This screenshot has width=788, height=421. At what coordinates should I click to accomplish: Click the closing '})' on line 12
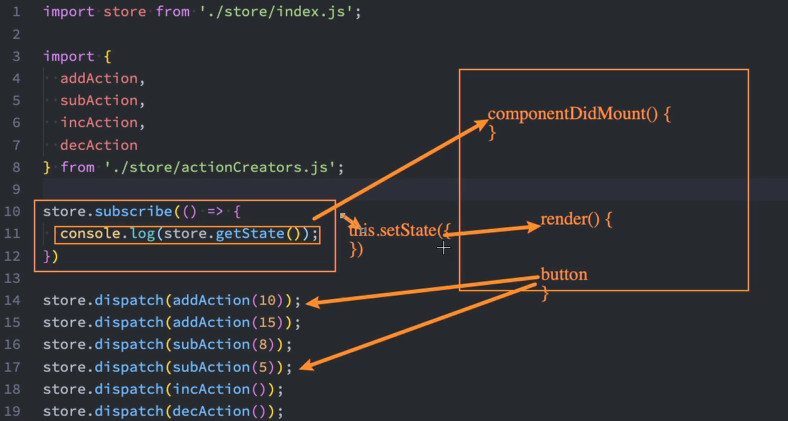point(51,256)
